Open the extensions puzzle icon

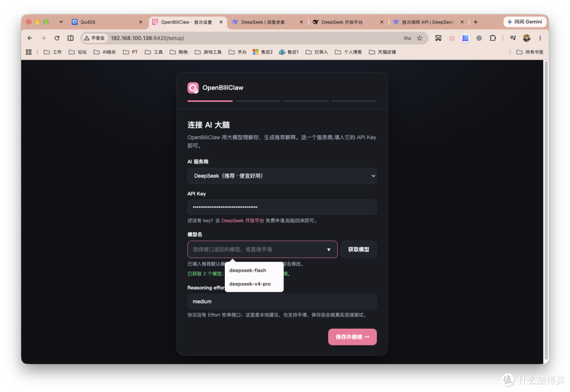(492, 38)
